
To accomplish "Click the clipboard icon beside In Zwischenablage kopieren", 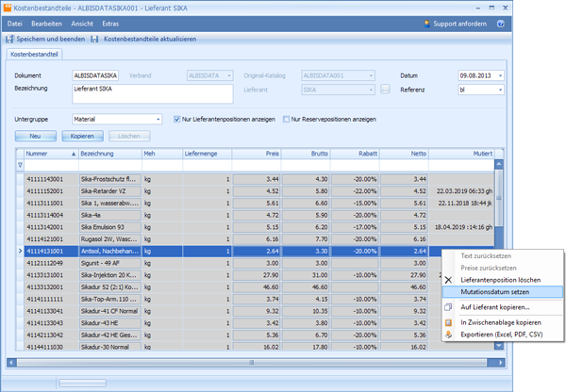I will click(448, 322).
